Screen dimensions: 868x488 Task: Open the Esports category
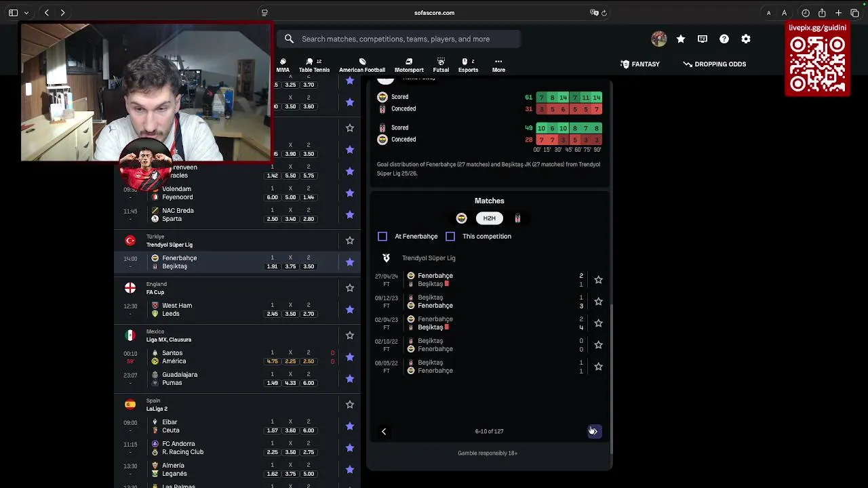point(468,65)
